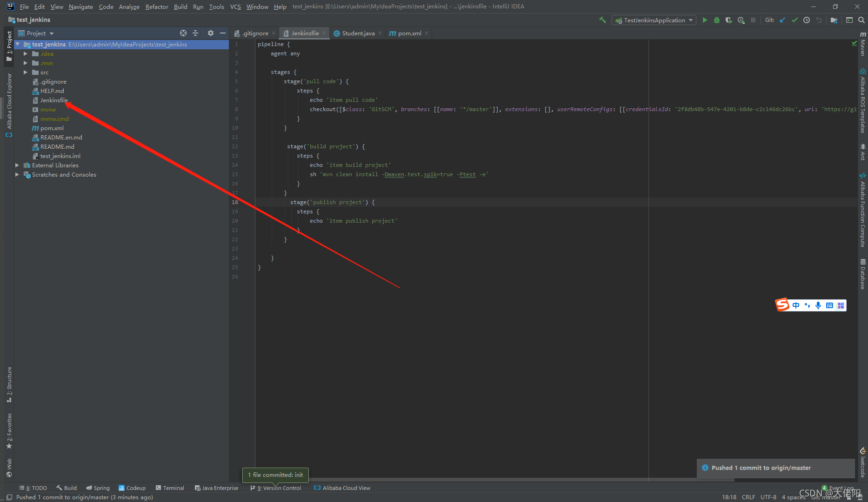The height and width of the screenshot is (502, 868).
Task: Select Jenkinsfile in the project tree
Action: (x=54, y=100)
